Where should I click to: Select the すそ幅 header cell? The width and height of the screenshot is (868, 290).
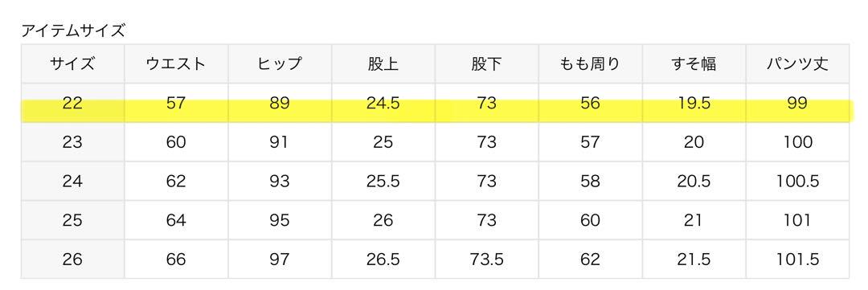click(x=694, y=63)
